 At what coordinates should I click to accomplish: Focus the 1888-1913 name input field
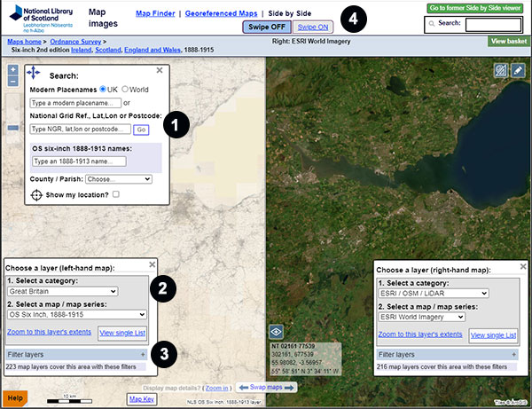[x=79, y=161]
